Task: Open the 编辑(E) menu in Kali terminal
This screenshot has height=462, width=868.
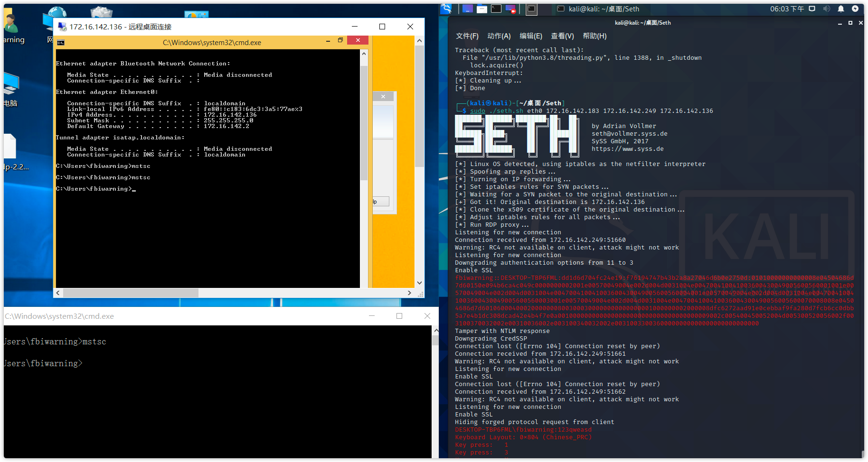Action: click(531, 36)
